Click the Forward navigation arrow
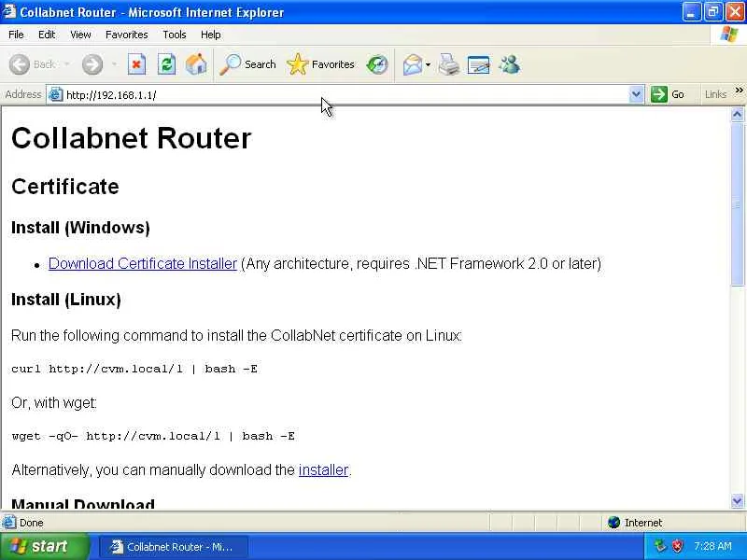Viewport: 747px width, 560px height. (x=92, y=64)
